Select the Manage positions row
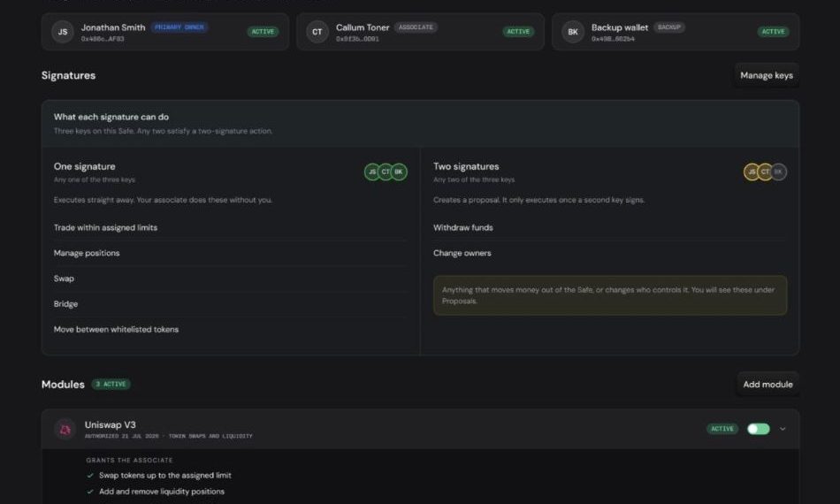Viewport: 840px width, 504px height. (x=231, y=253)
